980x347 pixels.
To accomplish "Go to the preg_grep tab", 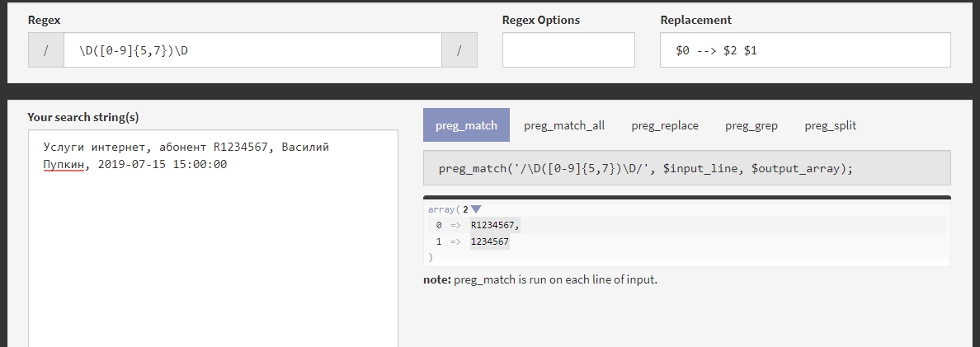I will point(751,125).
